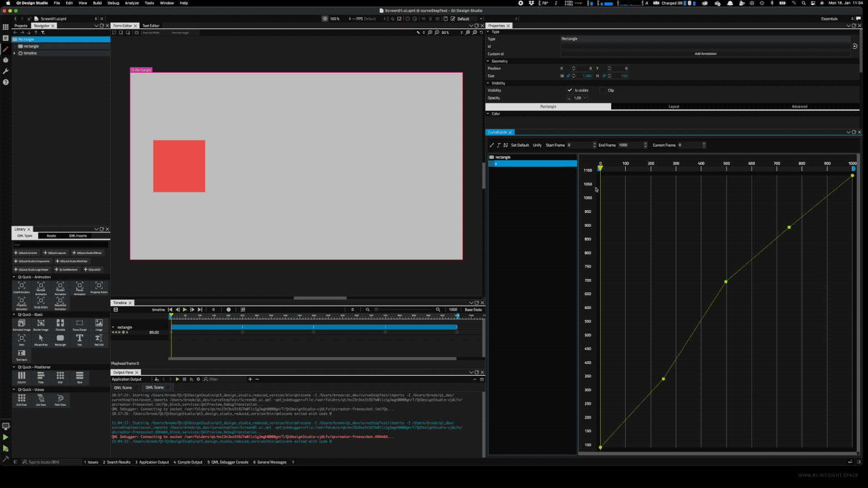
Task: Open the Opacity value dropdown
Action: click(x=585, y=98)
